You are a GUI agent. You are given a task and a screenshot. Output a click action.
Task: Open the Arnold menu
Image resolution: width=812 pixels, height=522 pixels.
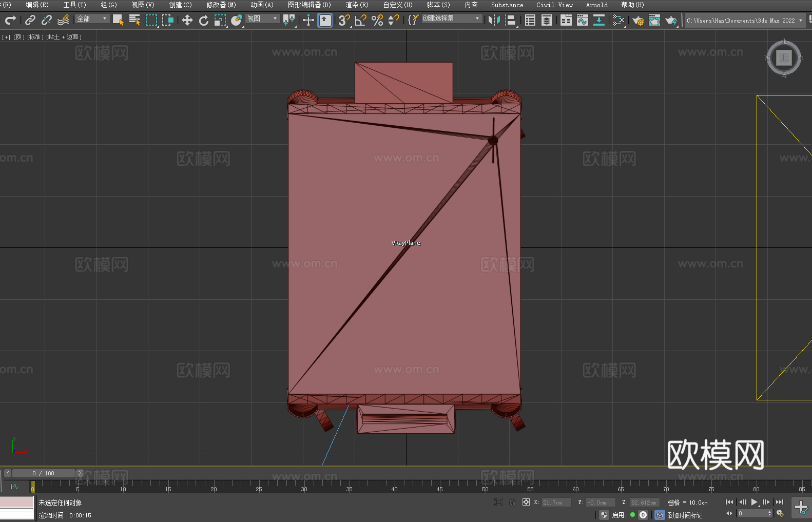click(x=597, y=5)
